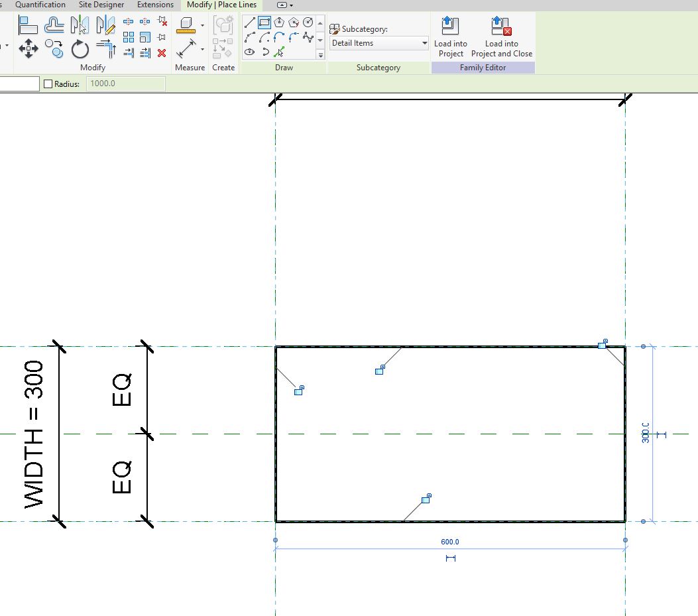Select the Line drawing tool
698x616 pixels.
click(249, 21)
